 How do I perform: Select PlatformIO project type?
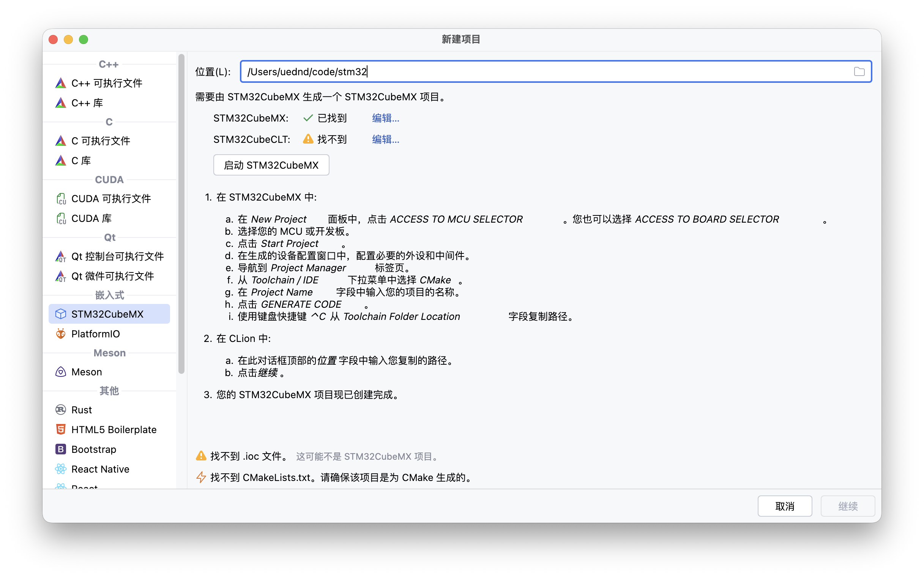tap(109, 334)
